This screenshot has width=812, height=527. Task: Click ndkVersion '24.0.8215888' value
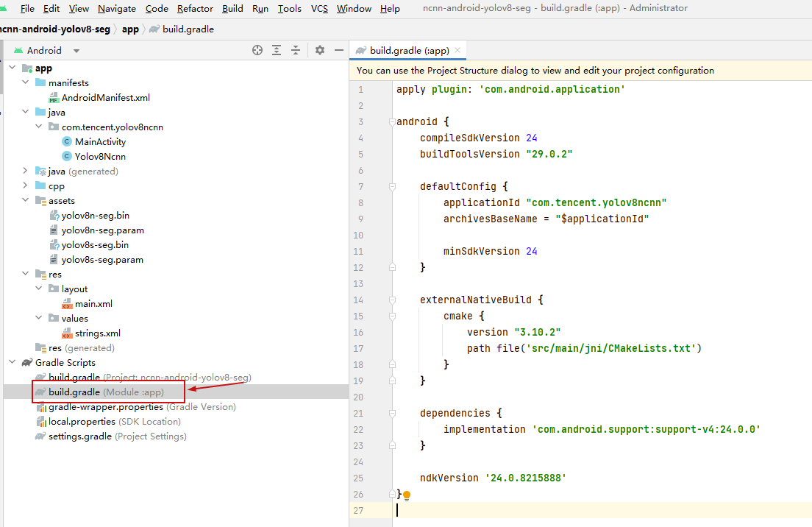click(526, 478)
